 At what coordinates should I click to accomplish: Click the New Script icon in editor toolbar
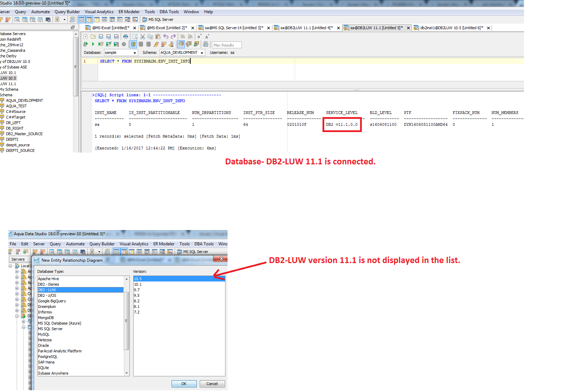point(85,36)
